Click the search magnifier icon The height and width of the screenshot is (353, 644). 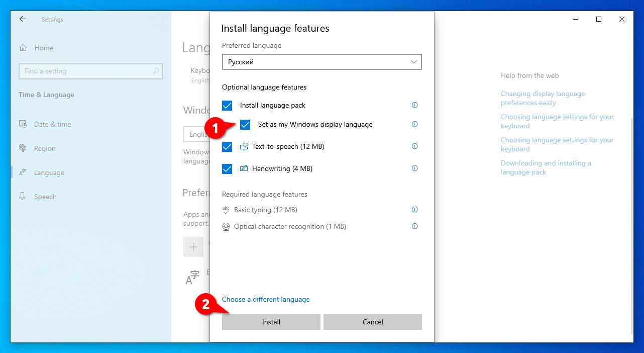(156, 71)
